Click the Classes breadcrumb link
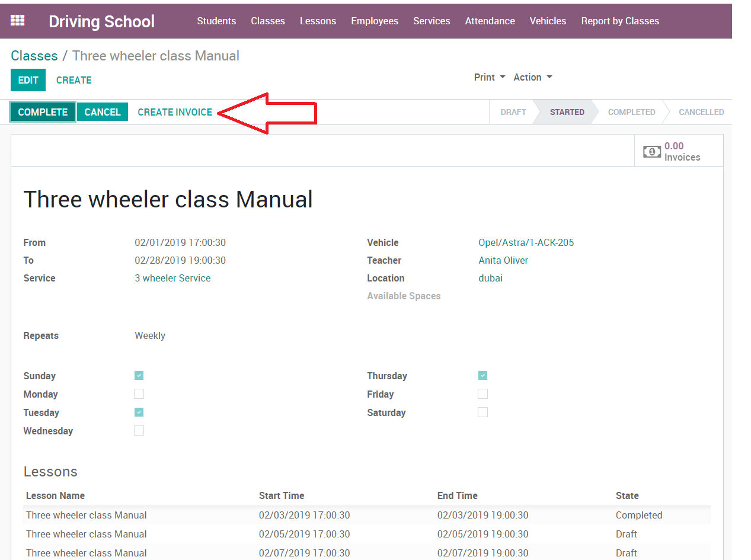The image size is (751, 560). 34,56
